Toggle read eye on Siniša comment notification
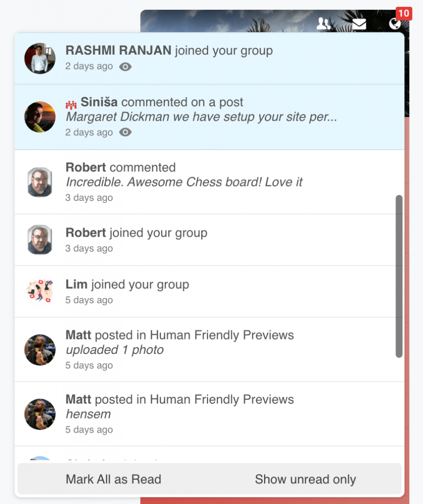The width and height of the screenshot is (423, 504). pyautogui.click(x=125, y=132)
